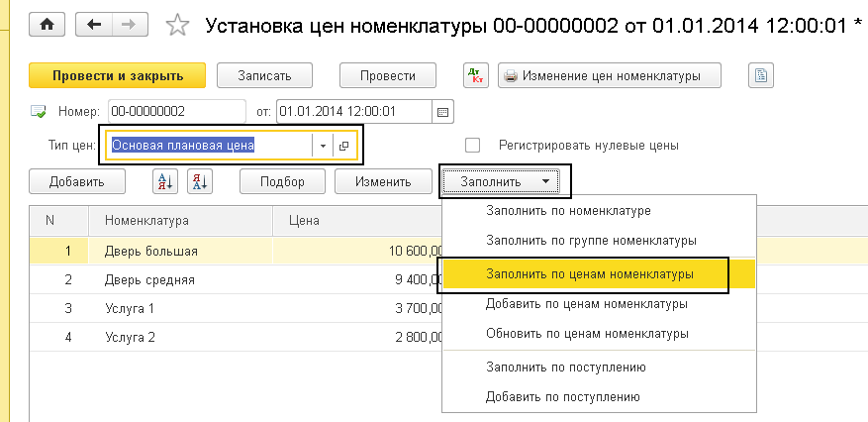This screenshot has height=422, width=868.
Task: Collapse the Заполнить dropdown button
Action: click(x=502, y=181)
